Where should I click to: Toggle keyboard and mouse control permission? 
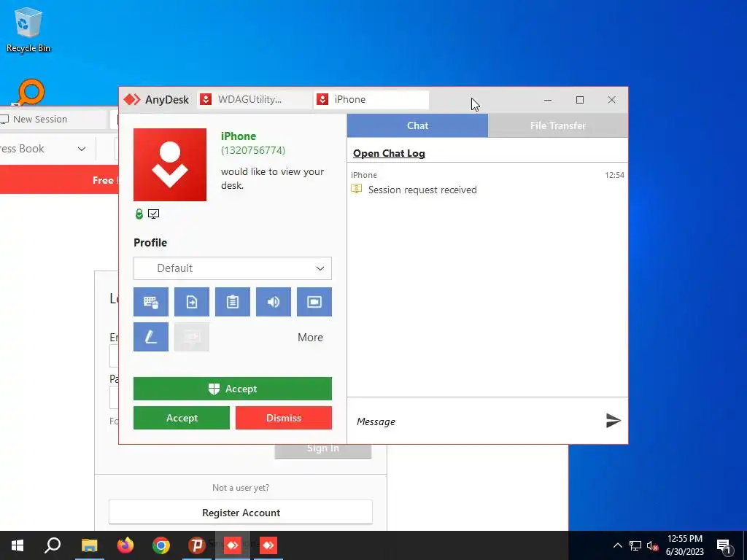coord(150,301)
